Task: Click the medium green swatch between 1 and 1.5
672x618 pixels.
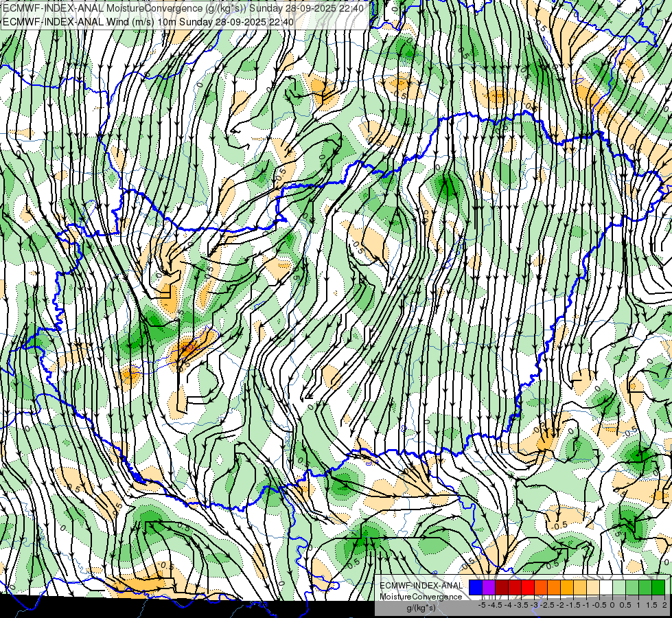Action: [645, 587]
